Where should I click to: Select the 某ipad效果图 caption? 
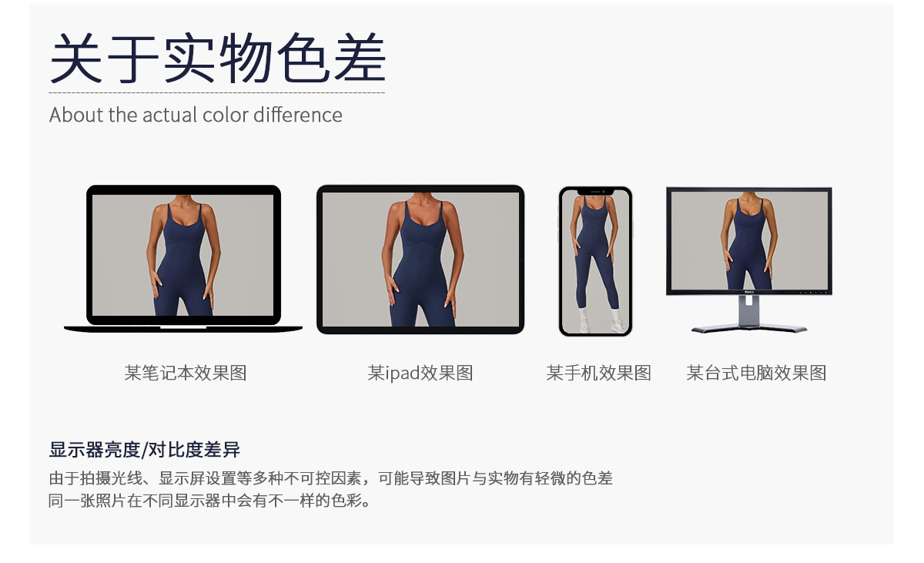click(420, 374)
